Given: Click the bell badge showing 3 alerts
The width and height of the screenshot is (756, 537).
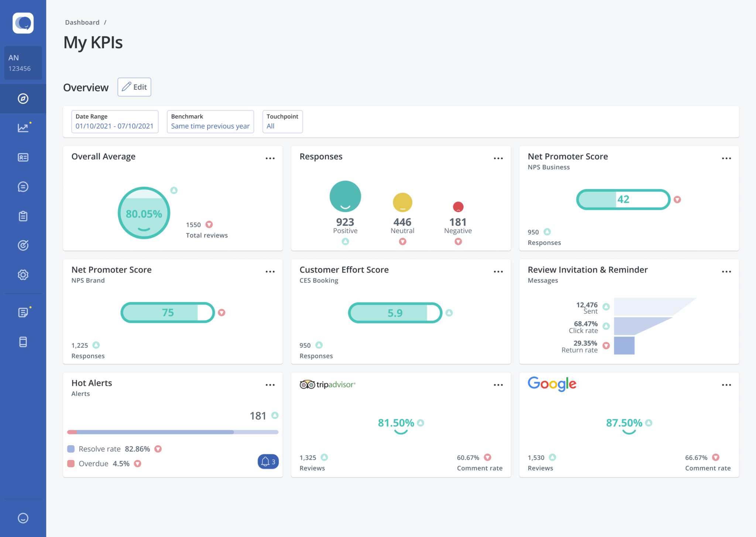Looking at the screenshot, I should 268,461.
